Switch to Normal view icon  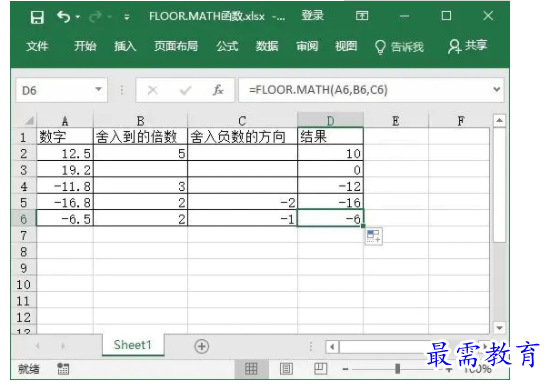click(x=251, y=369)
